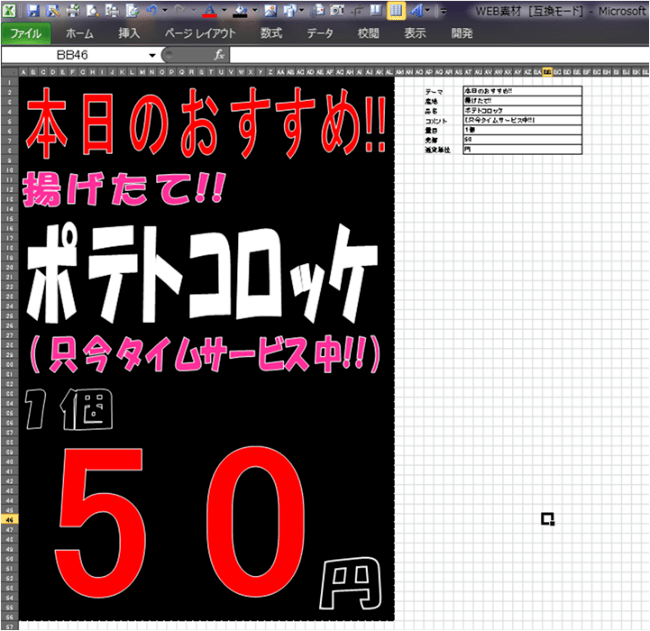This screenshot has width=650, height=631.
Task: Open the Customize Quick Access Toolbar dropdown
Action: click(x=443, y=11)
